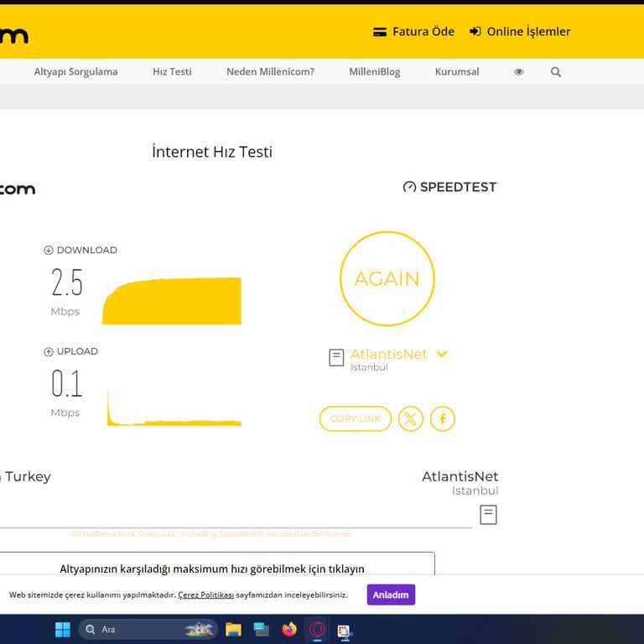The image size is (644, 644).
Task: Click server icon beside yellow AtlantisNet
Action: [x=336, y=358]
